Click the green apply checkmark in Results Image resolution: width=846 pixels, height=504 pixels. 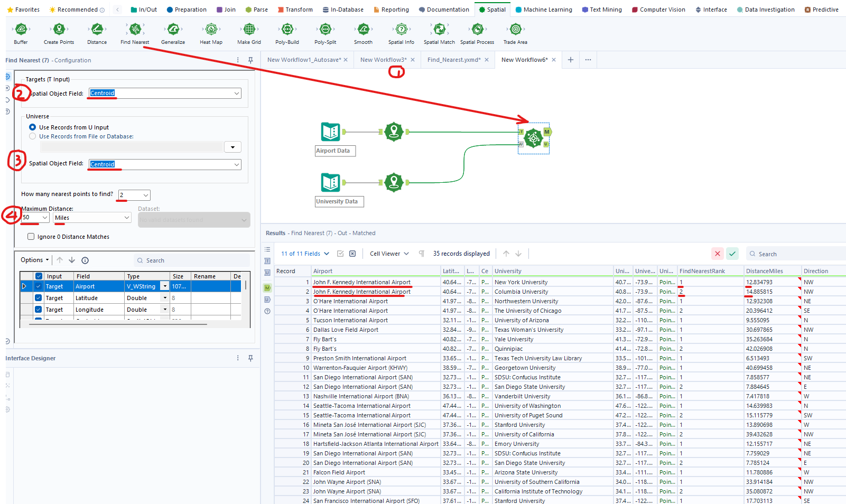click(x=732, y=254)
